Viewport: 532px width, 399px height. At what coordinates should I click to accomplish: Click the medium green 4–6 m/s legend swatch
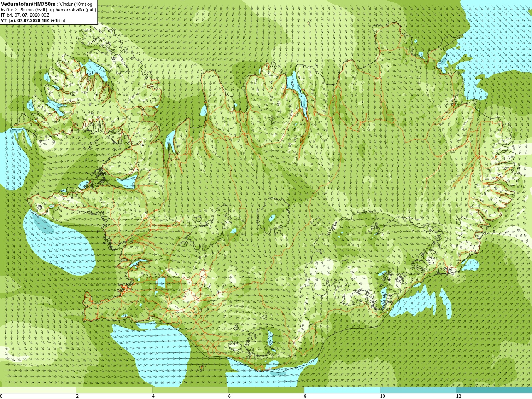[x=190, y=390]
